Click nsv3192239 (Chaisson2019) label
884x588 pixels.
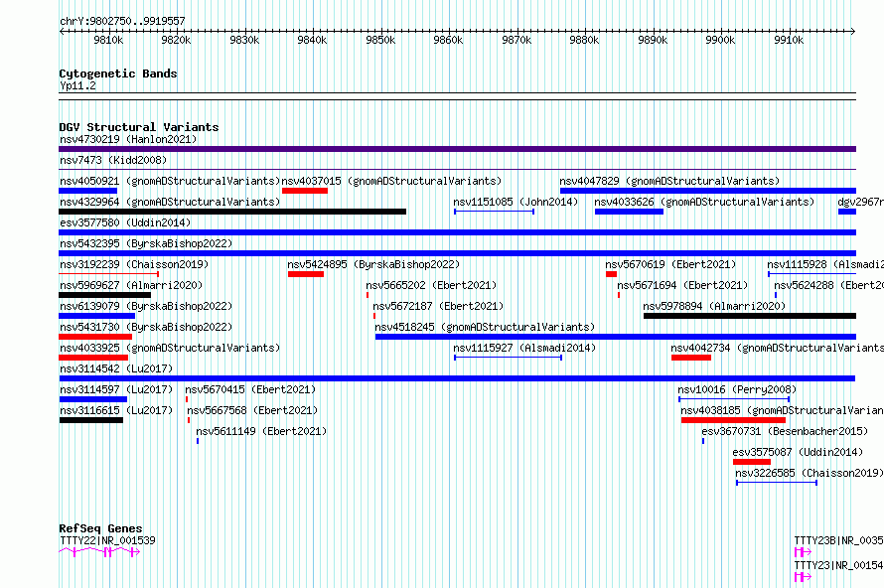[134, 264]
